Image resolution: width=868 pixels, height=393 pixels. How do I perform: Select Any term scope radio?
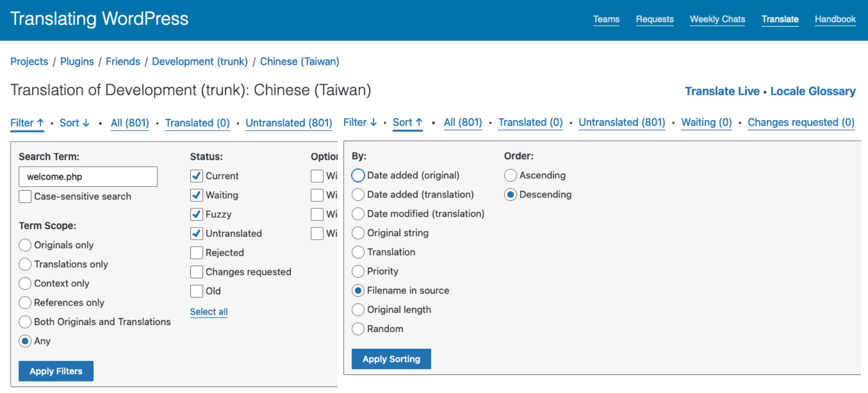25,341
